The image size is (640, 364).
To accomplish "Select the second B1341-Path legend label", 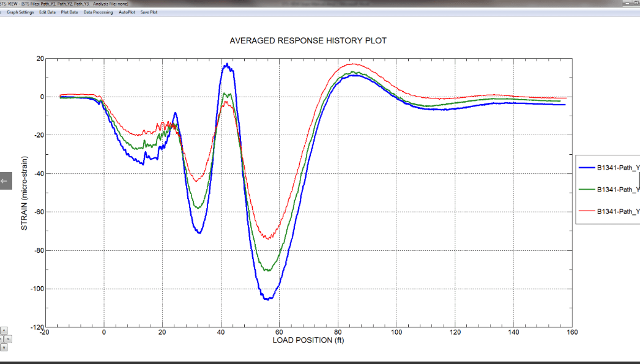I will tap(618, 189).
